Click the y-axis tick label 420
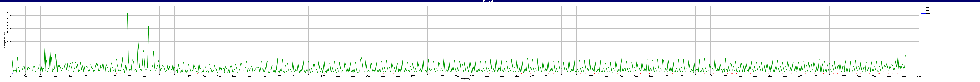This screenshot has height=82, width=980. [x=8, y=6]
